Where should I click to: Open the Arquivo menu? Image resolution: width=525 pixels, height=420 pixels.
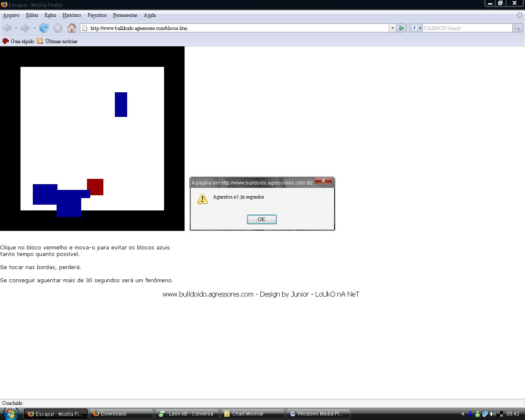11,15
